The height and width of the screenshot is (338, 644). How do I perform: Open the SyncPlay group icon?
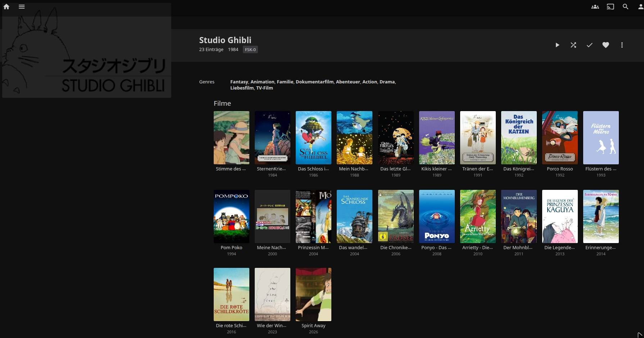595,6
